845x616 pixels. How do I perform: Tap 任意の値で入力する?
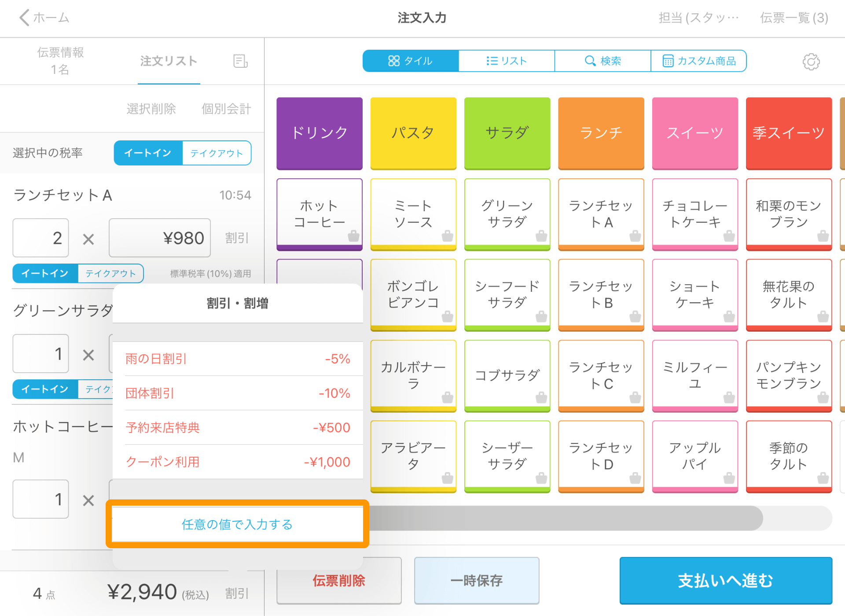[x=237, y=524]
